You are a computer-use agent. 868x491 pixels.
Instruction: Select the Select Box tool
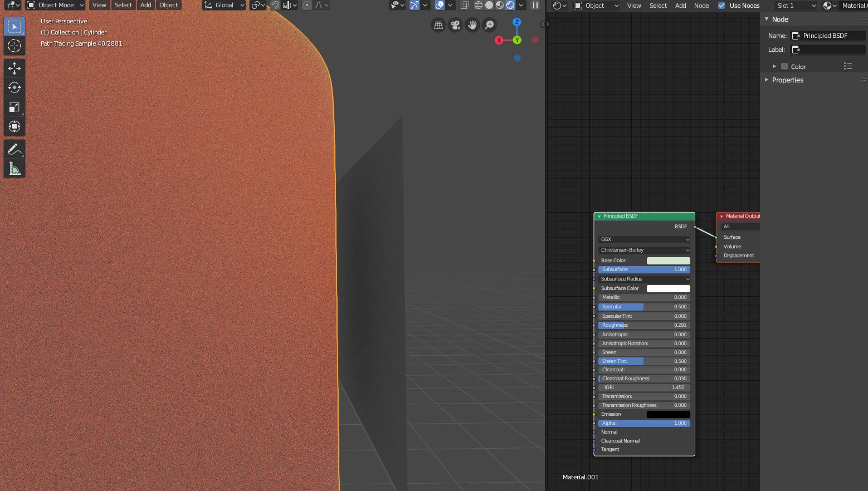point(14,27)
